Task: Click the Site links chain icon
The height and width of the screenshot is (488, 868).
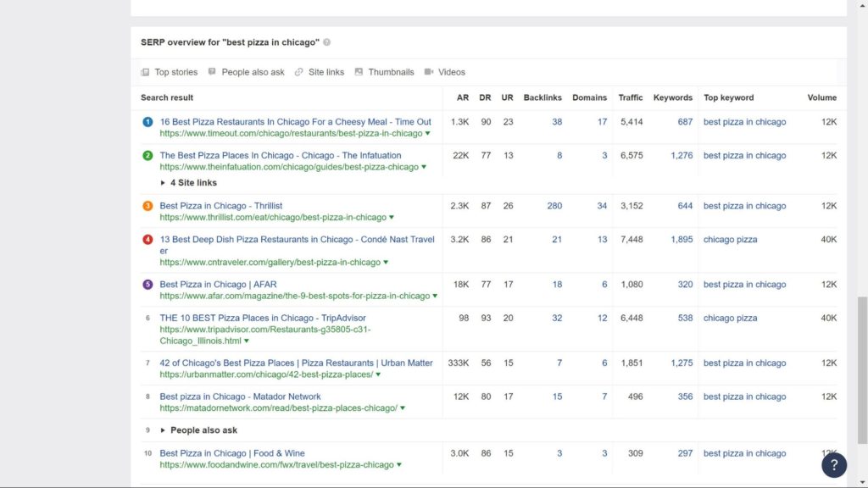Action: pyautogui.click(x=299, y=72)
